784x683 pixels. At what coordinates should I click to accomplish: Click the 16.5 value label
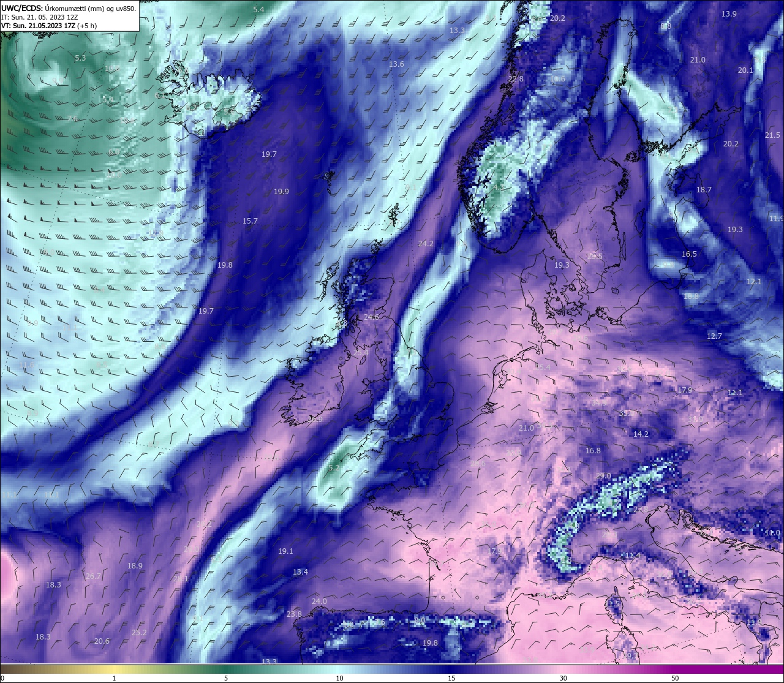point(689,254)
